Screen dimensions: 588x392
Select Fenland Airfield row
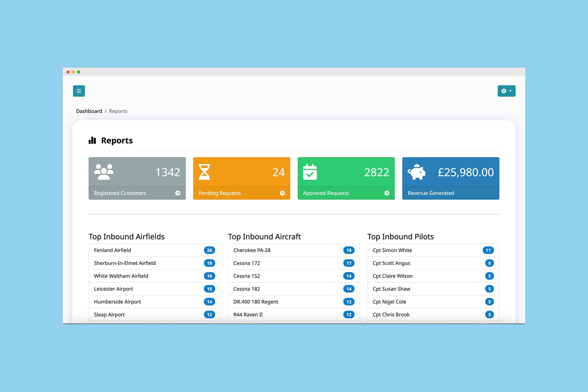click(154, 250)
